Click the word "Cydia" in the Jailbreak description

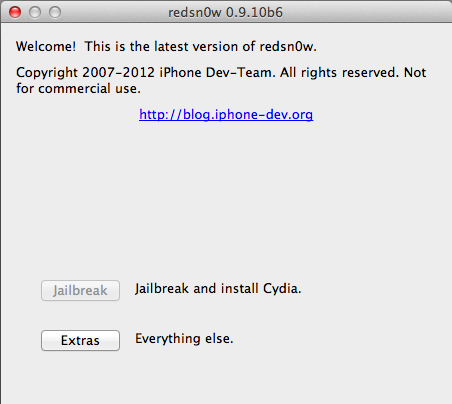click(282, 289)
